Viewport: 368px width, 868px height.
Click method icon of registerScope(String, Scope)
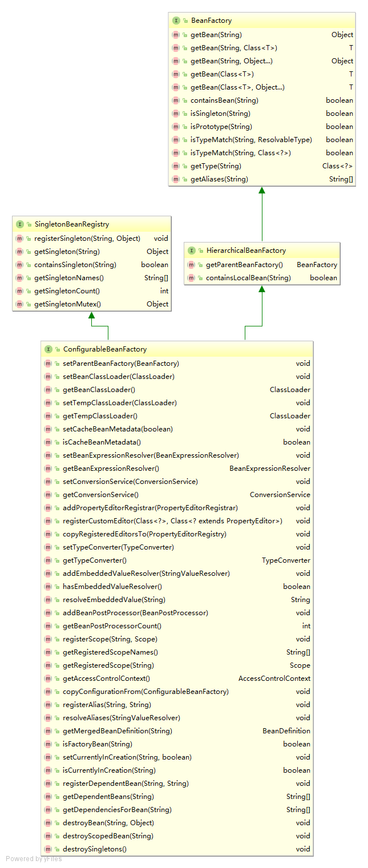click(x=48, y=639)
